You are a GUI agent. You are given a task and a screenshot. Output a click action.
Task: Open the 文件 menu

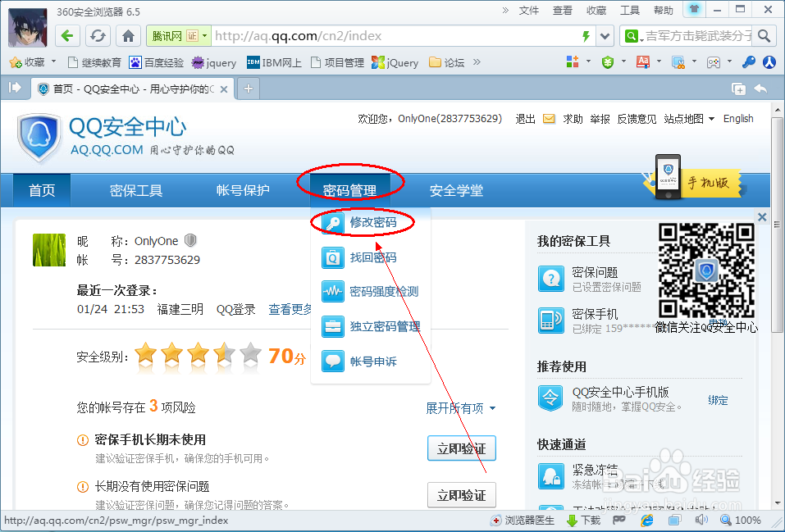pyautogui.click(x=529, y=11)
